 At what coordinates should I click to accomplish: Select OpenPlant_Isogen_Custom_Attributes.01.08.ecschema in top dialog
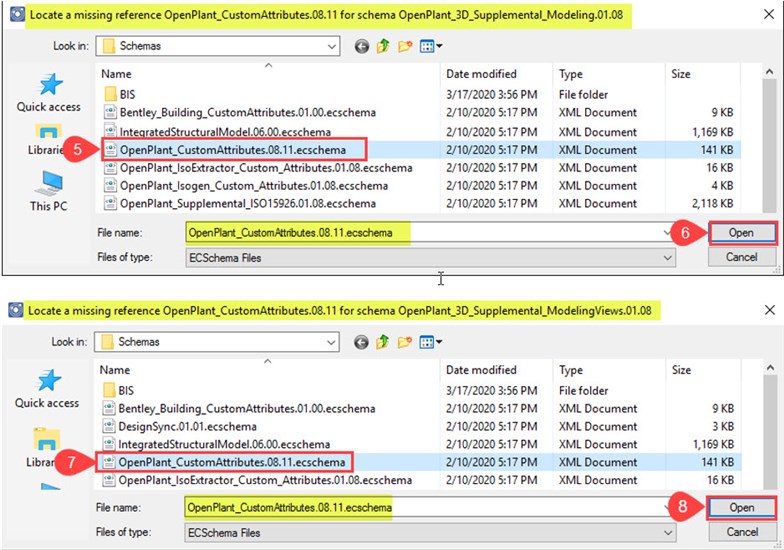pos(253,186)
